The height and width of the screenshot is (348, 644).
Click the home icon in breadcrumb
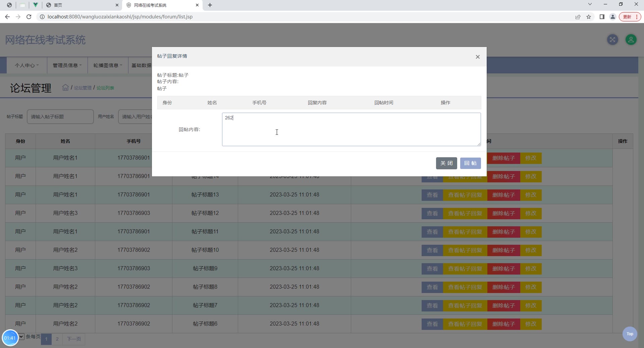point(65,88)
